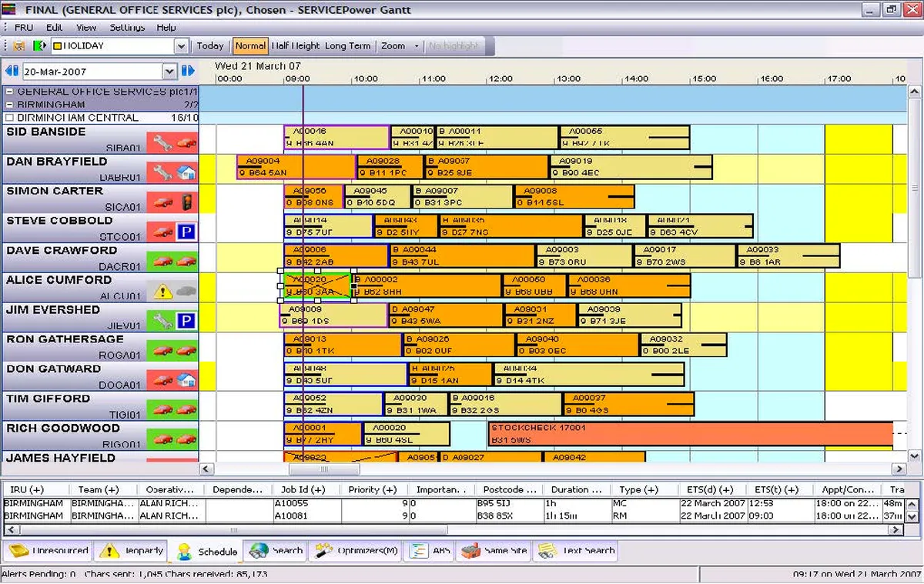924x584 pixels.
Task: Expand the FRU (+) column header
Action: point(36,489)
